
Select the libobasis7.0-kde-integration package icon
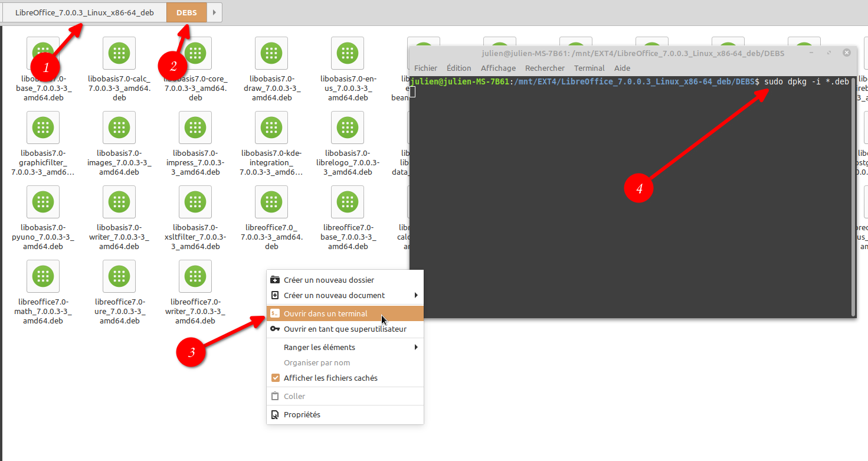coord(271,127)
